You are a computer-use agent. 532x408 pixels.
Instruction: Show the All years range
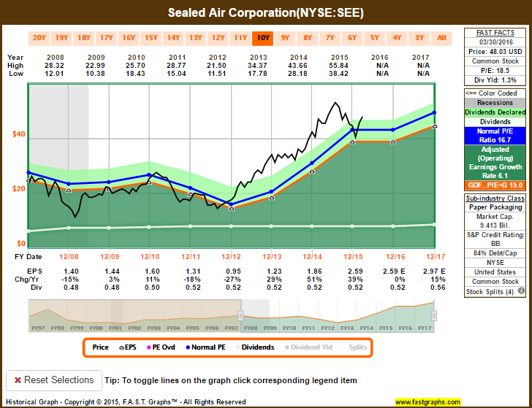441,38
